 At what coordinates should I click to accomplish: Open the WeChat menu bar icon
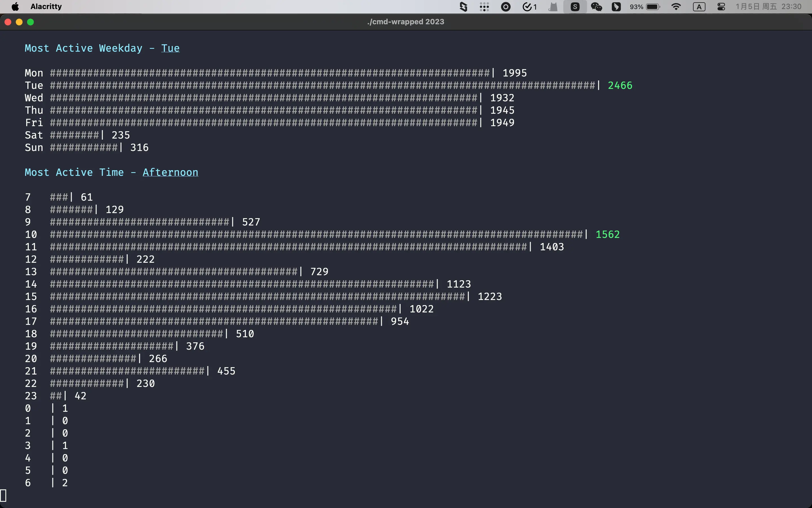pos(596,7)
